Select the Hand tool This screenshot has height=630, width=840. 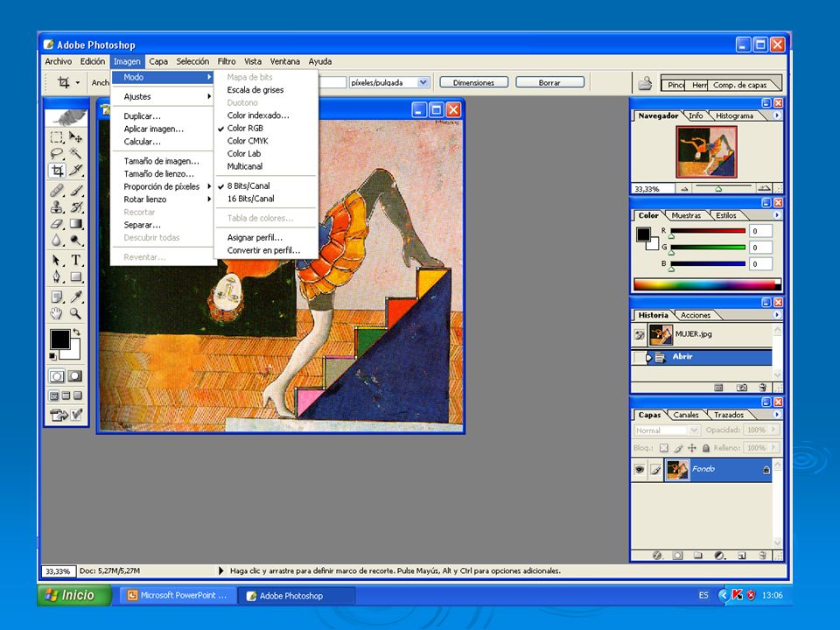(x=57, y=313)
